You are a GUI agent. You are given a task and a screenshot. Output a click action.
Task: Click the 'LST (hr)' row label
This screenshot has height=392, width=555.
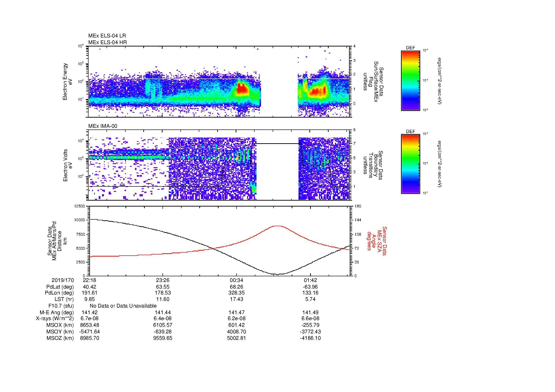click(64, 299)
